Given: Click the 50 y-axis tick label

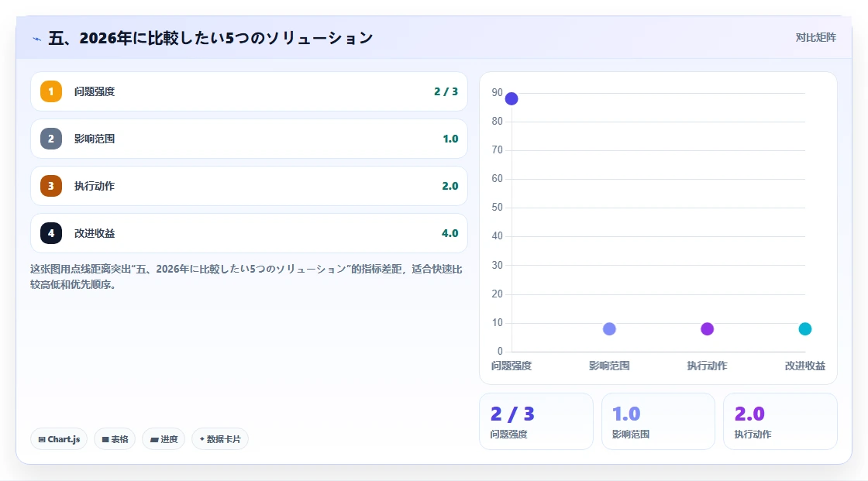Looking at the screenshot, I should (497, 208).
